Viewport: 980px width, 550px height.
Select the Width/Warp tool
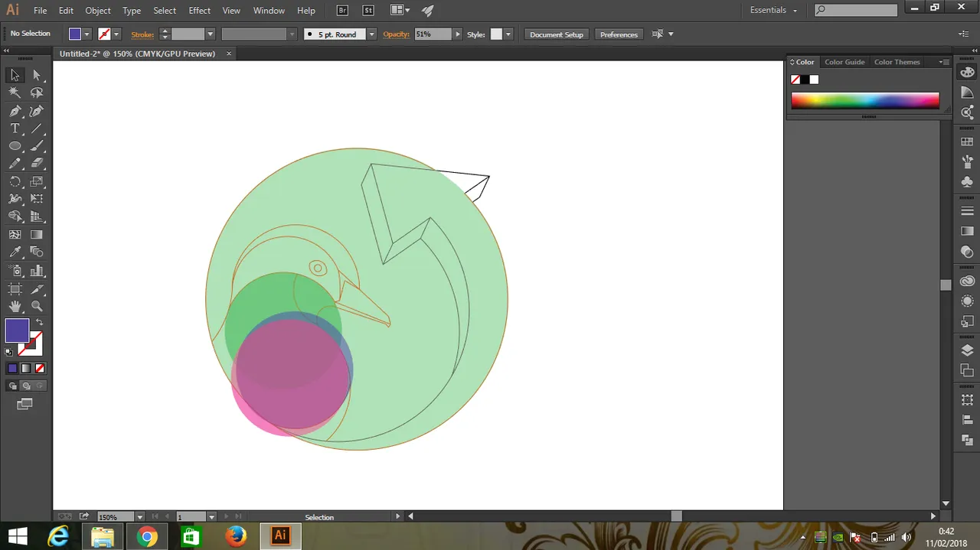(15, 199)
